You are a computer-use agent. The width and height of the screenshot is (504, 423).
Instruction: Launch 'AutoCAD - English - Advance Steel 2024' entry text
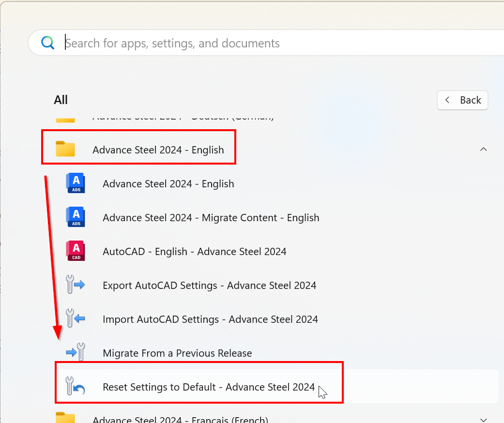195,252
